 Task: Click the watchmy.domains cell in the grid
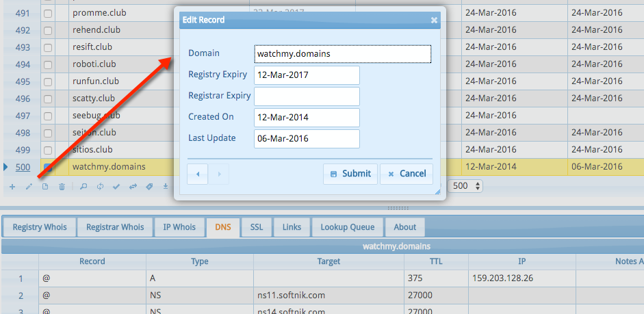coord(122,167)
